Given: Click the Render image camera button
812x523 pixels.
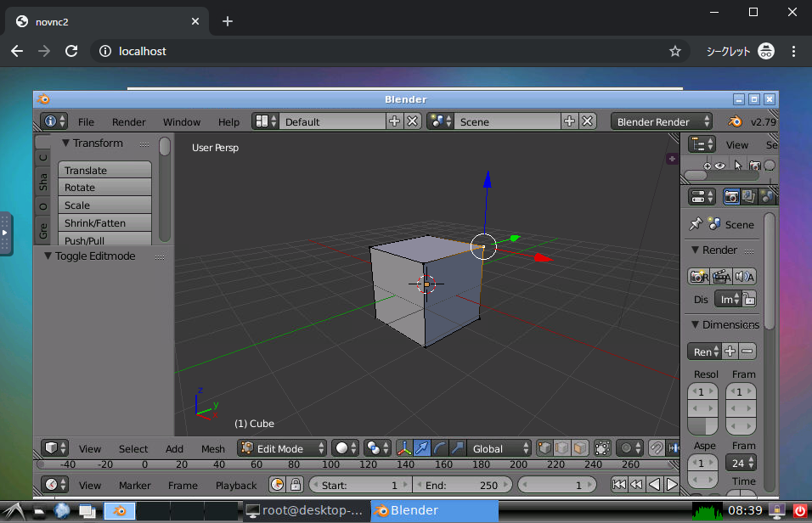Looking at the screenshot, I should click(x=698, y=276).
